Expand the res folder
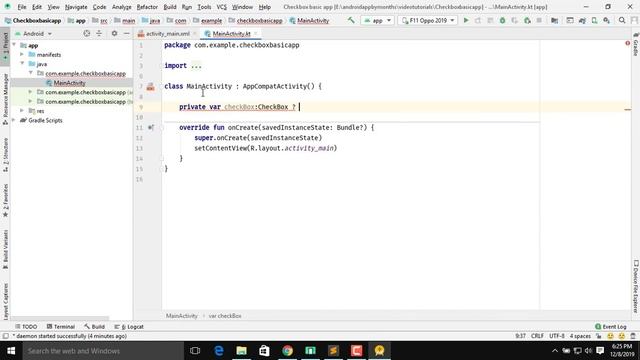This screenshot has height=360, width=640. pyautogui.click(x=22, y=111)
